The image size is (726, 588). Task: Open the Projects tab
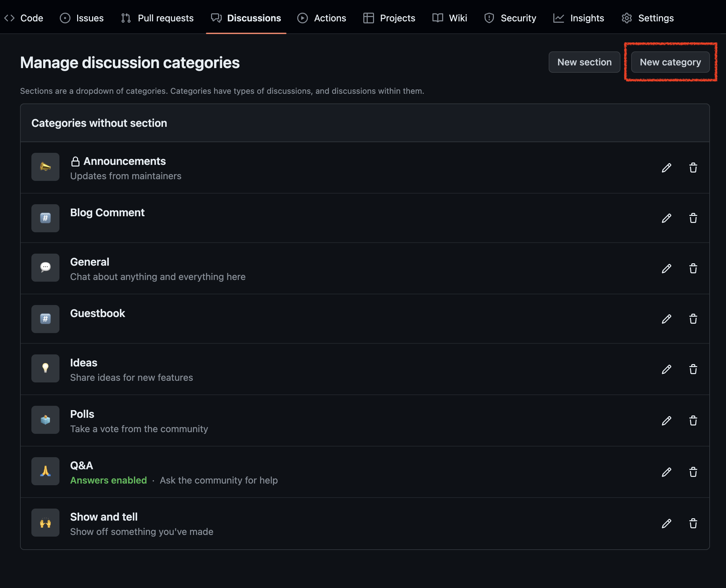point(389,18)
